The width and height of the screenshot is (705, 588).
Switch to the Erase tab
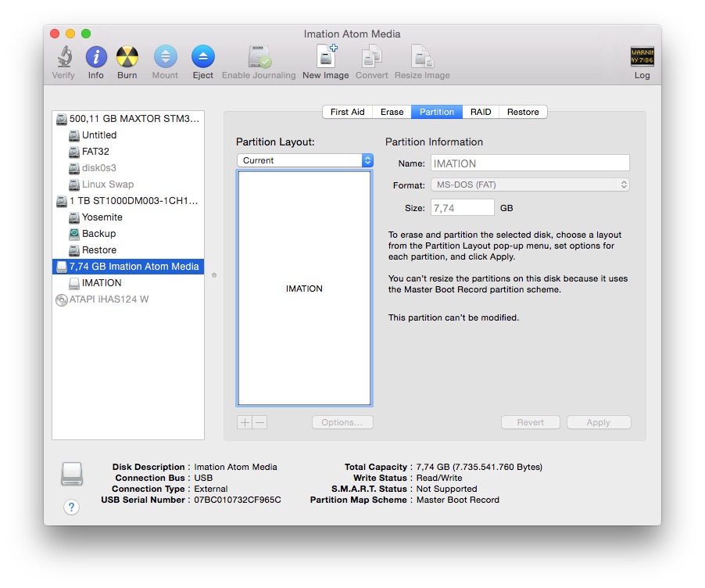point(392,112)
